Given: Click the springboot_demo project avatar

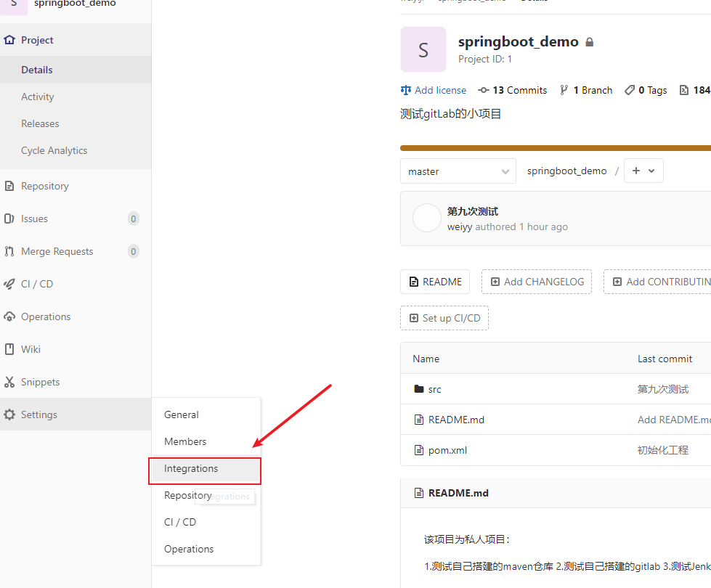Looking at the screenshot, I should pos(423,49).
